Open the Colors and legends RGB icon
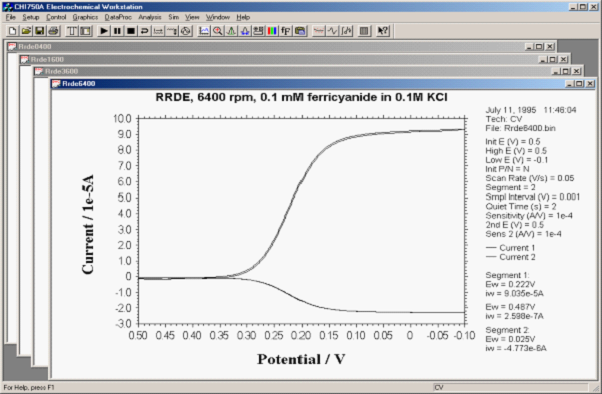The image size is (602, 394). pos(272,31)
